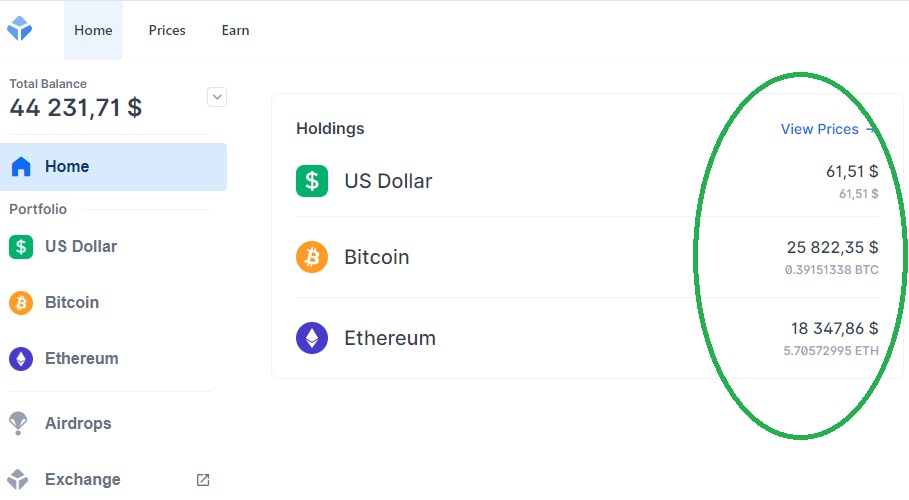Click the sidebar Bitcoin icon
The height and width of the screenshot is (500, 909).
click(x=20, y=302)
